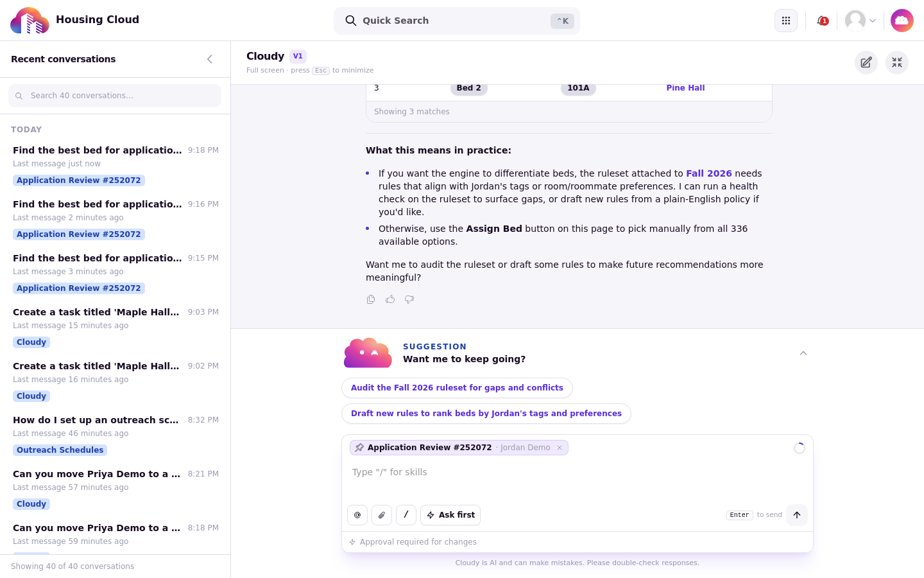924x578 pixels.
Task: Open the 9:15 PM 'Find the best bed' conversation
Action: pos(116,273)
